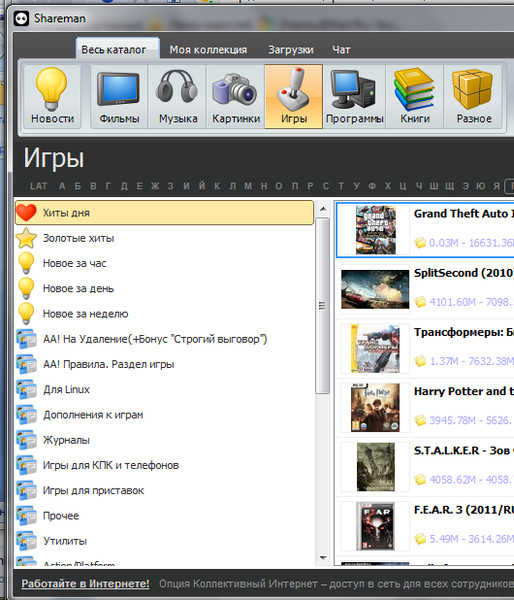
Task: Open the Книги books category
Action: [414, 96]
